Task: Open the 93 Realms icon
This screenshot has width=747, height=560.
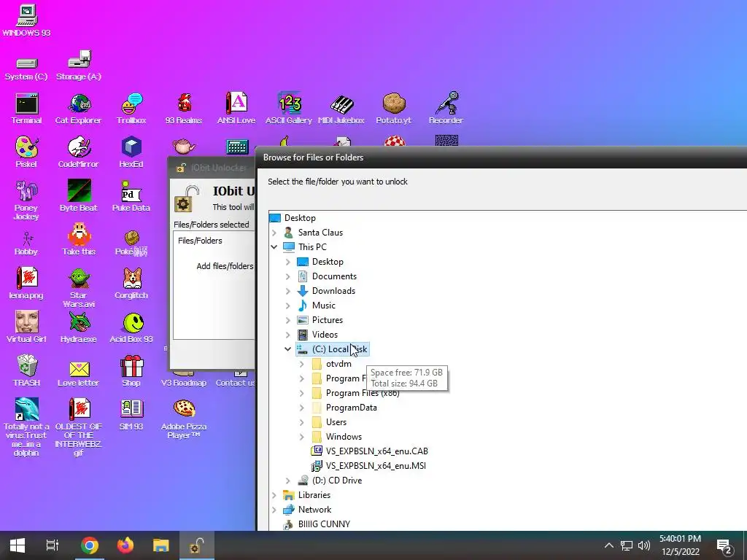Action: pyautogui.click(x=183, y=109)
